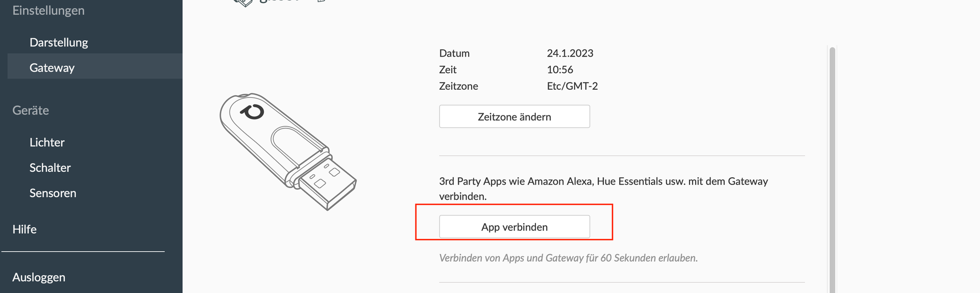Click the italic 60 Sekunden hint text
Screen dimensions: 980x293
point(568,258)
